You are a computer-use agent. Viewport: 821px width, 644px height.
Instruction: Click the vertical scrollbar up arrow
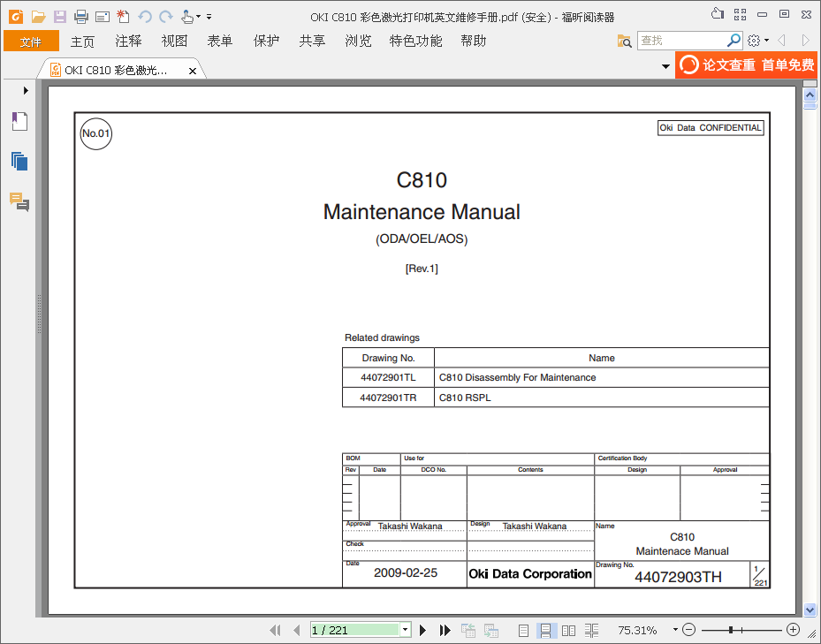point(810,95)
